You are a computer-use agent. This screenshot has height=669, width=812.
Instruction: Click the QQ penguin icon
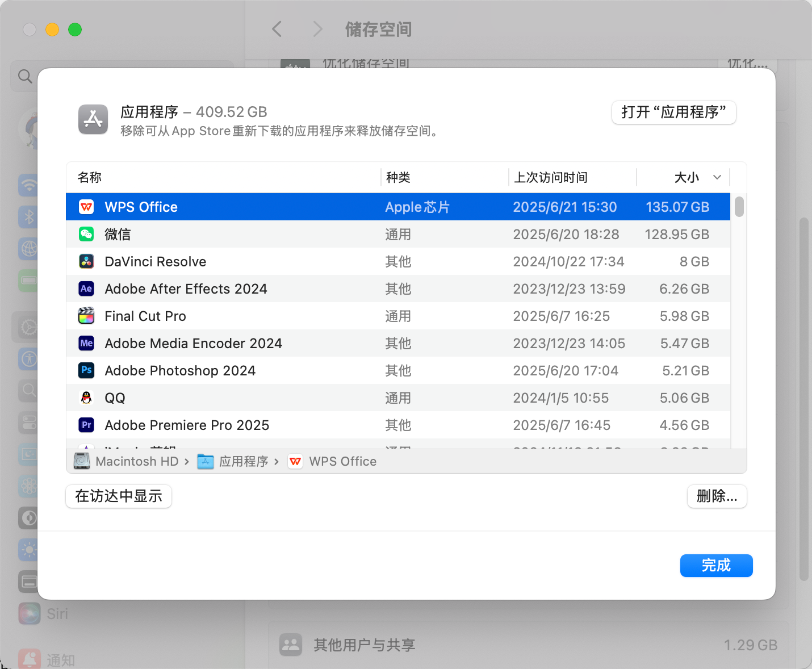[x=86, y=398]
